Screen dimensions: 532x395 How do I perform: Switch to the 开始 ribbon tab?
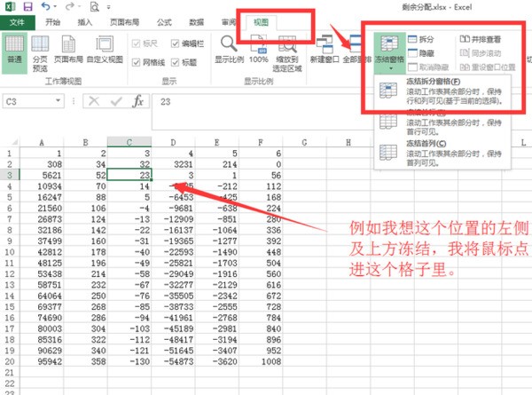(52, 22)
